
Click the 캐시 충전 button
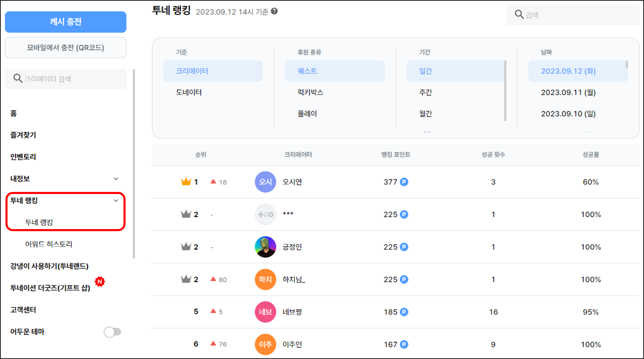click(65, 22)
